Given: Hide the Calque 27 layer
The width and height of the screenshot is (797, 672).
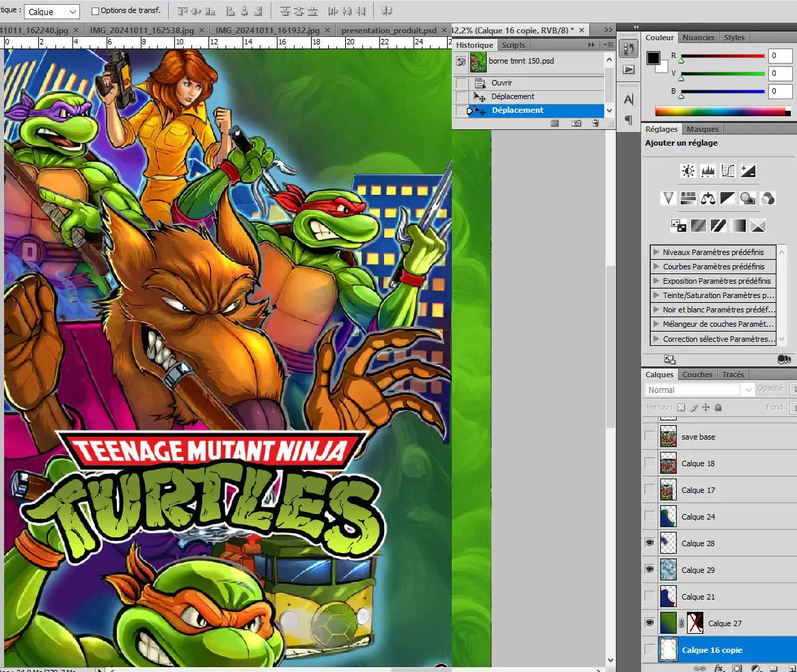Looking at the screenshot, I should click(x=649, y=623).
